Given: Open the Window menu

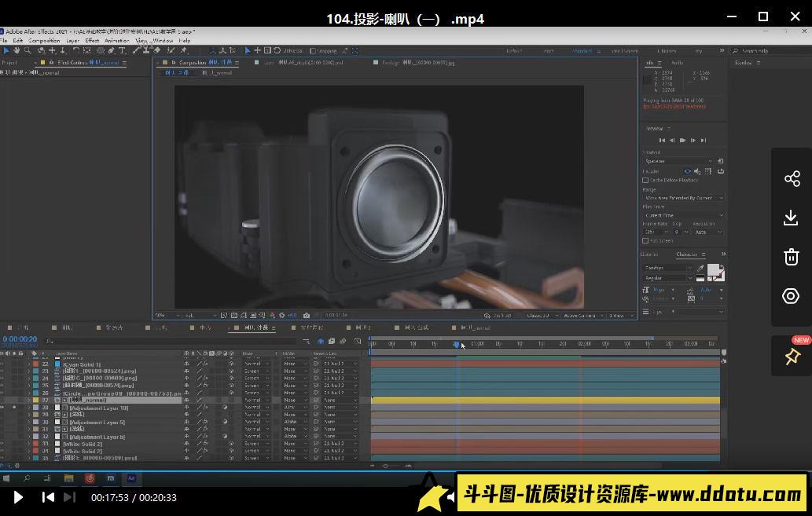Looking at the screenshot, I should pyautogui.click(x=163, y=40).
